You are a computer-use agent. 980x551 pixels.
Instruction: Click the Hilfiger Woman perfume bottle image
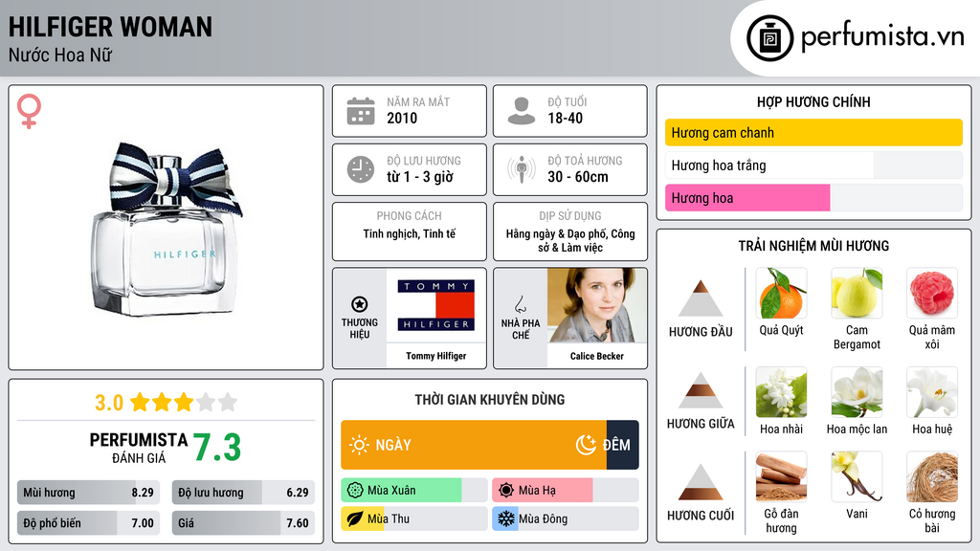[167, 230]
